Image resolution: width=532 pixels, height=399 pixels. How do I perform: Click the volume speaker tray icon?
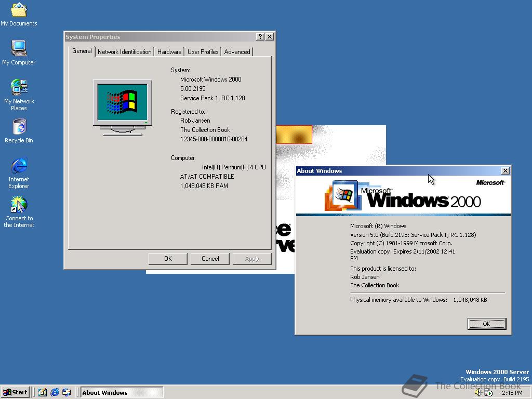(478, 393)
